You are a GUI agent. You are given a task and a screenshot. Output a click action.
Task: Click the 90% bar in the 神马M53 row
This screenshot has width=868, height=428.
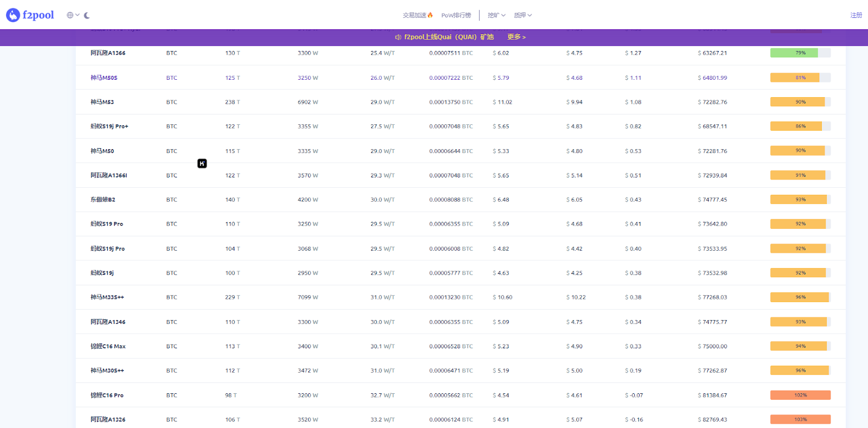tap(800, 102)
